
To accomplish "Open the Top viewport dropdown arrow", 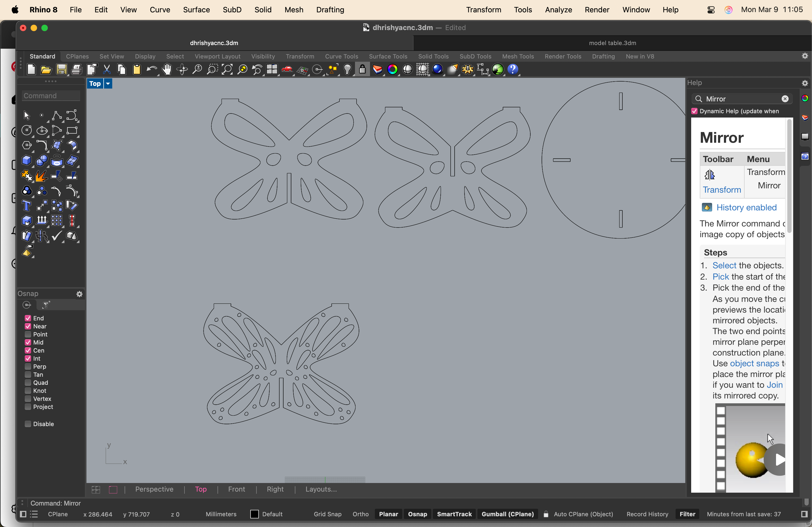I will 108,83.
